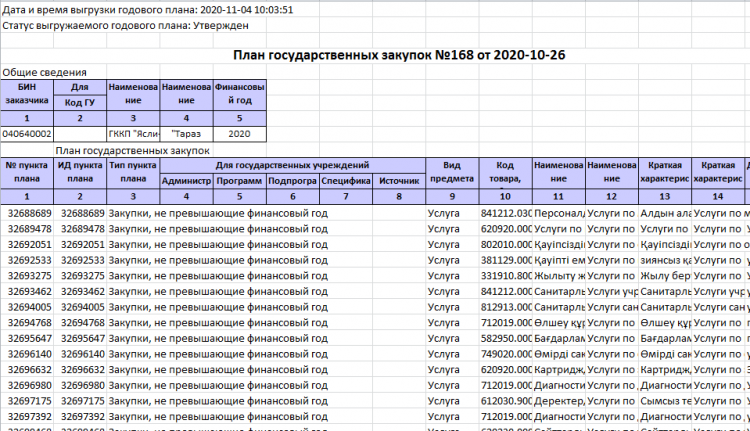Select the status line 'Утвержден'

[221, 25]
